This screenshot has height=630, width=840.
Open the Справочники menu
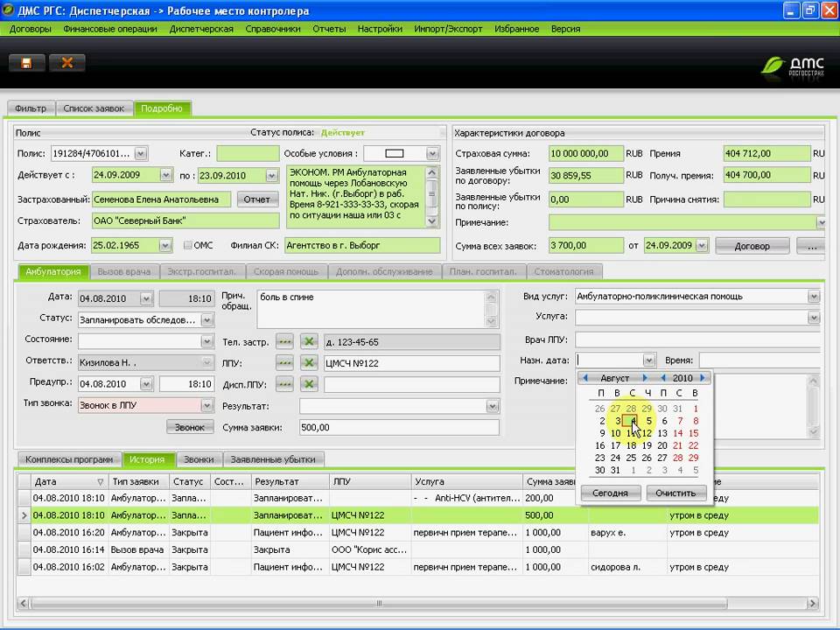[273, 29]
